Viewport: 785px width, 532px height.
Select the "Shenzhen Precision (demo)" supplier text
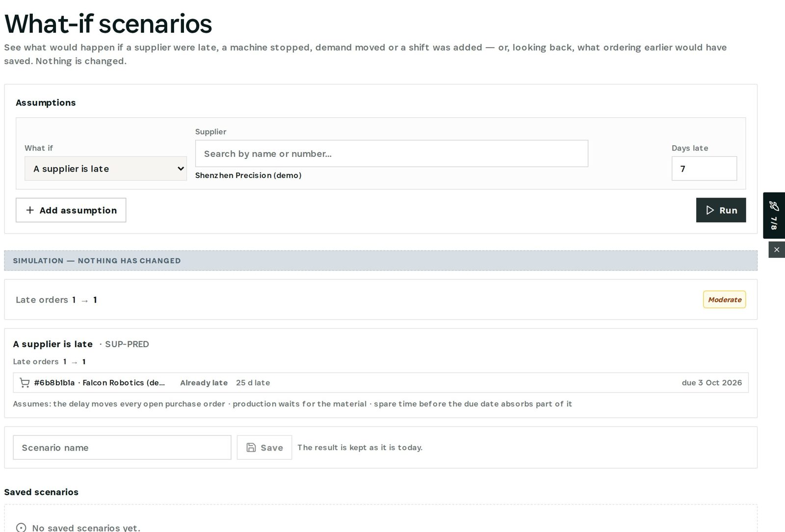(248, 176)
